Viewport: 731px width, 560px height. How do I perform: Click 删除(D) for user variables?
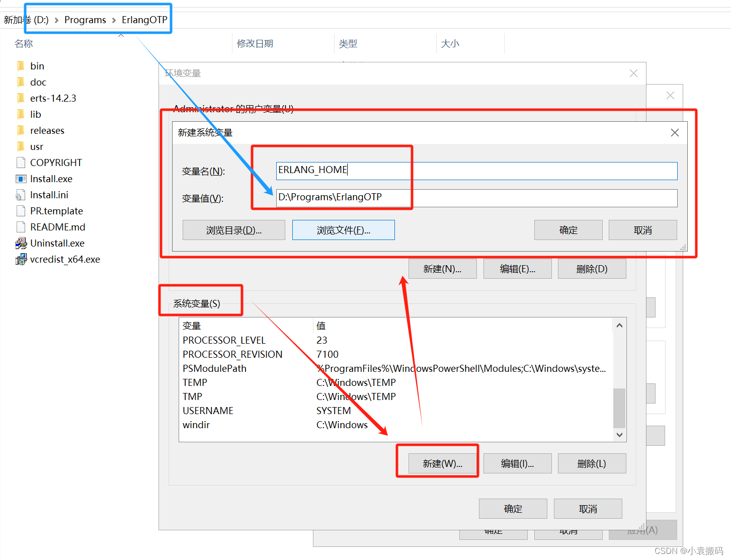[592, 269]
